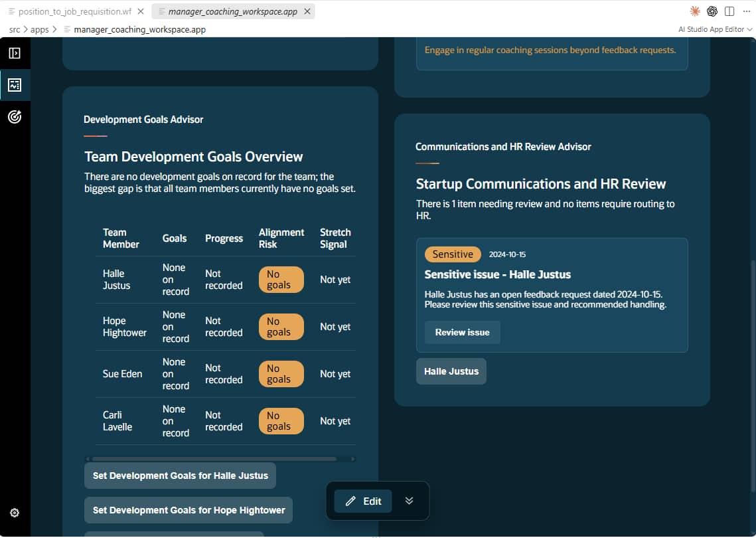756x538 pixels.
Task: Click the Halle Justus chip button
Action: (451, 371)
